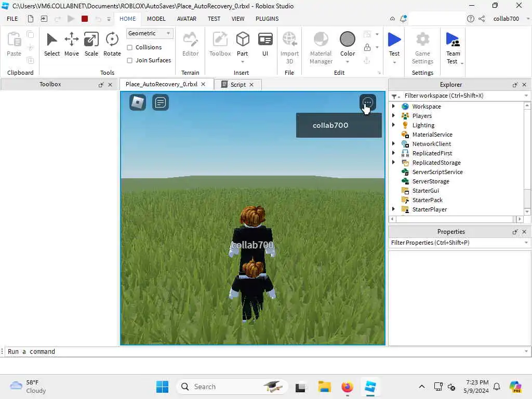Insert a Part
Viewport: 532px width, 399px height.
tap(243, 44)
